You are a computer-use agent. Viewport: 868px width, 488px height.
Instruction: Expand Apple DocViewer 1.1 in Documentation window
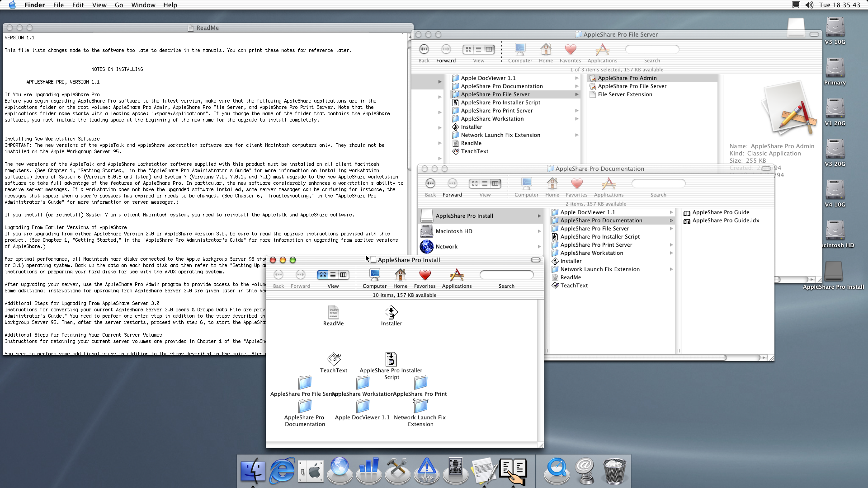click(x=671, y=212)
